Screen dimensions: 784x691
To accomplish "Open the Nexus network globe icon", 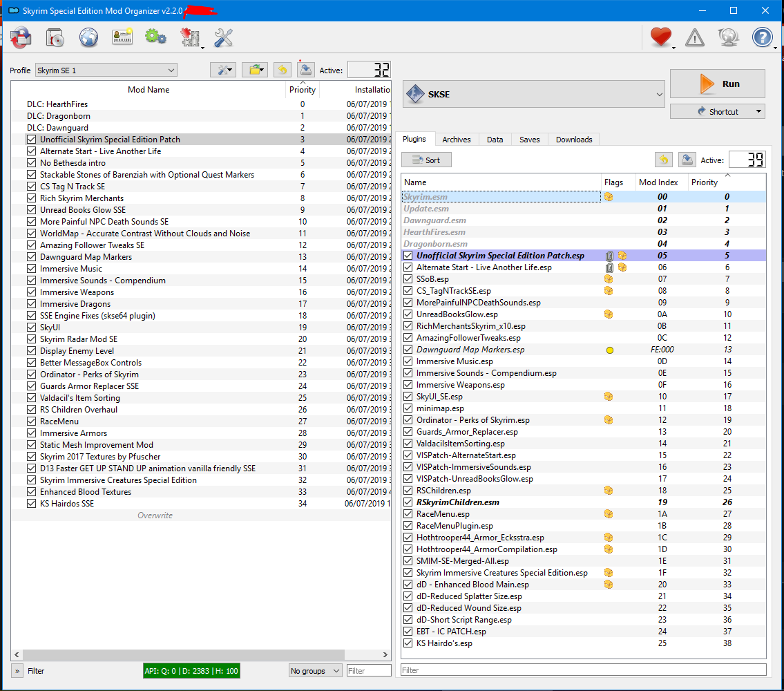I will [88, 37].
